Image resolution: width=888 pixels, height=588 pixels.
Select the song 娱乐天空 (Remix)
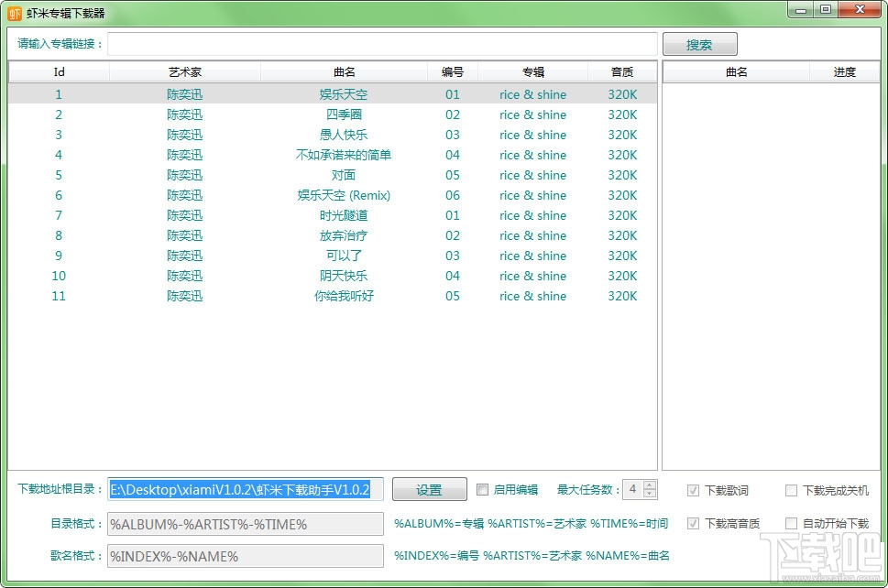coord(344,195)
